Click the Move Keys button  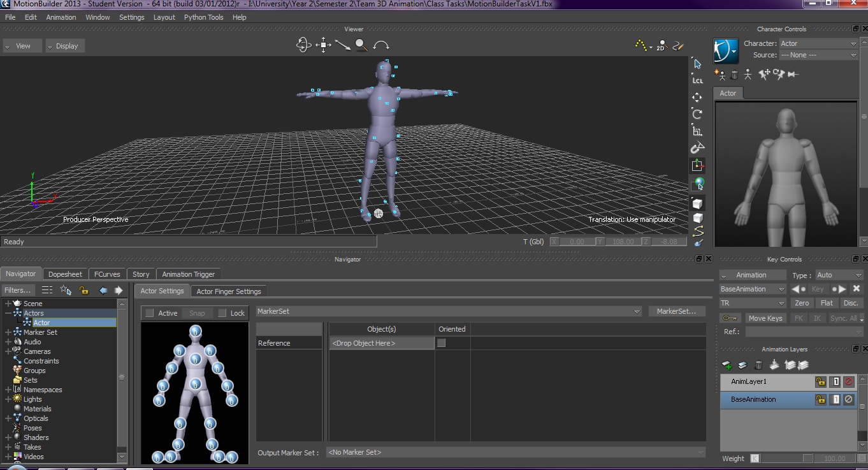765,318
